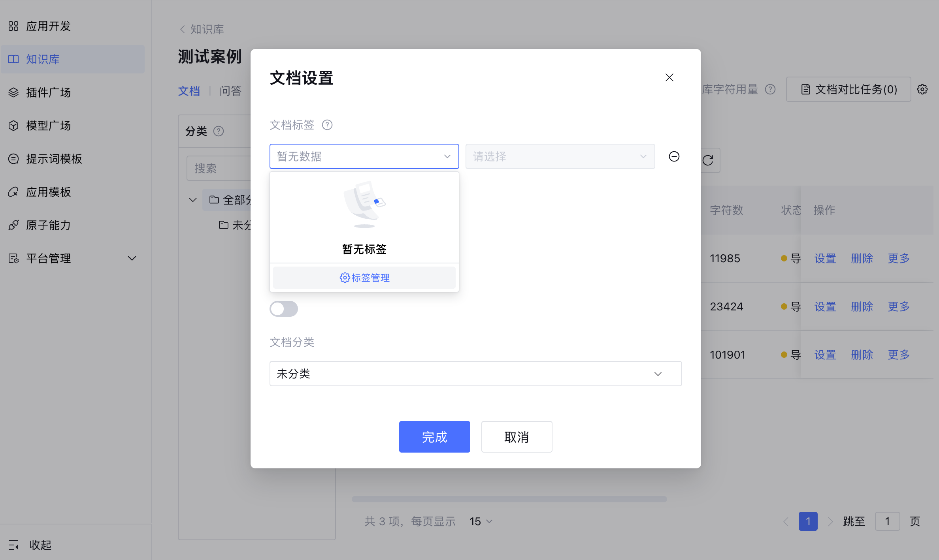Switch to the 问答 tab
This screenshot has width=939, height=560.
pyautogui.click(x=230, y=91)
